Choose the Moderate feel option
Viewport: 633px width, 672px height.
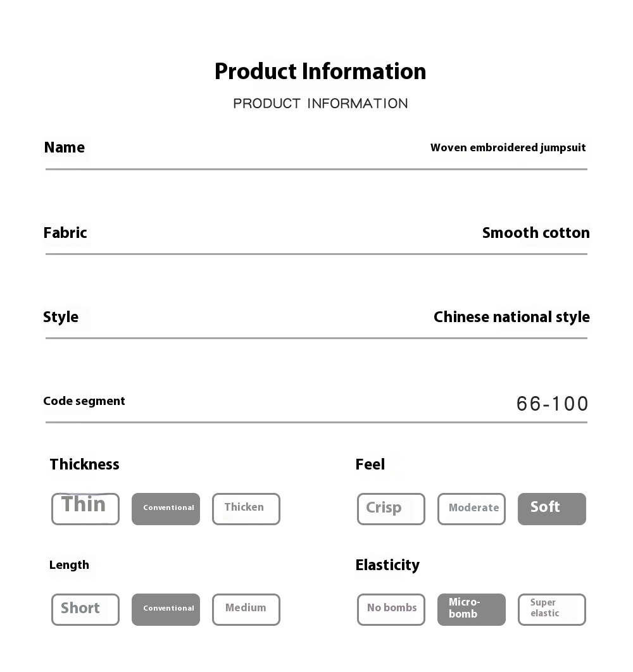[472, 509]
